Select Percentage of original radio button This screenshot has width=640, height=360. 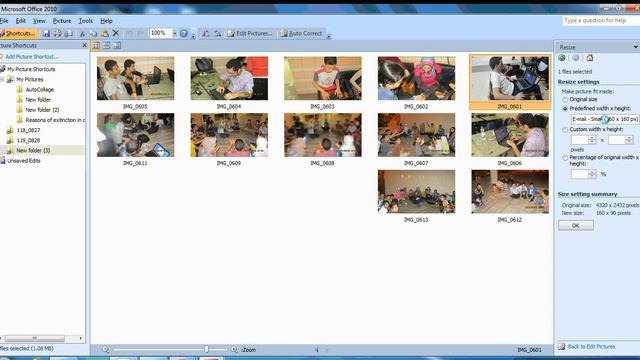point(565,158)
